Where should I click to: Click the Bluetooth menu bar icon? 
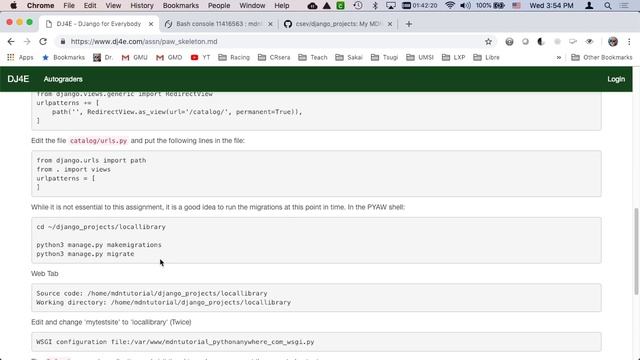coord(375,6)
